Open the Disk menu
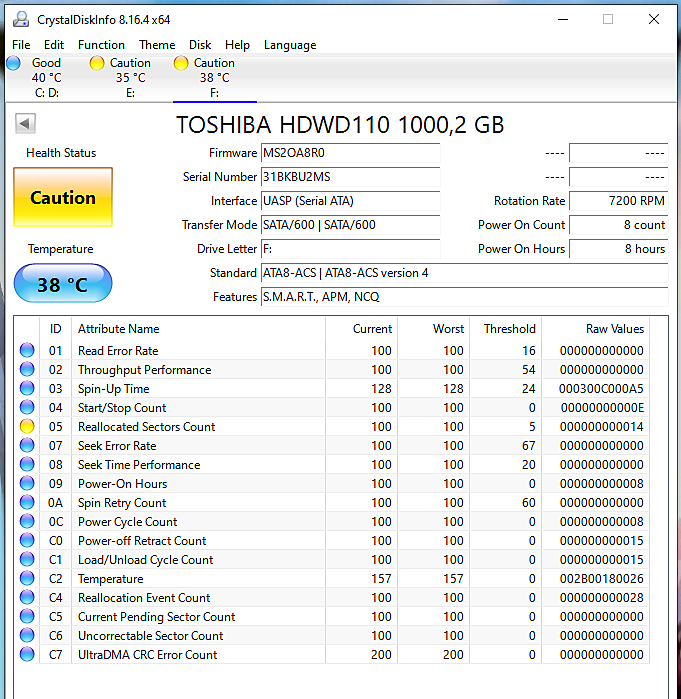681x699 pixels. click(x=200, y=45)
